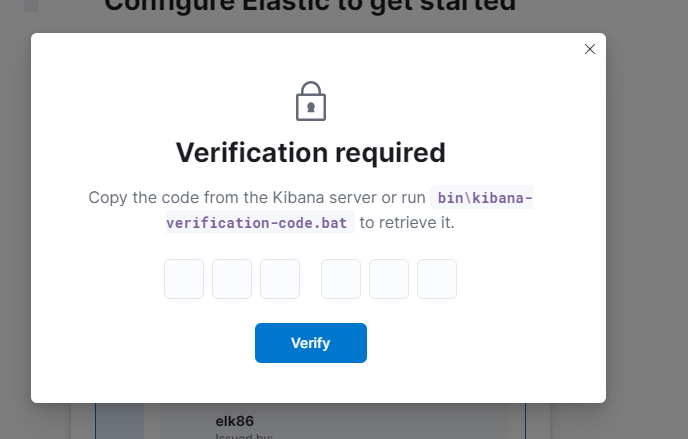The height and width of the screenshot is (439, 688).
Task: Click the third verification code digit box
Action: [x=280, y=279]
